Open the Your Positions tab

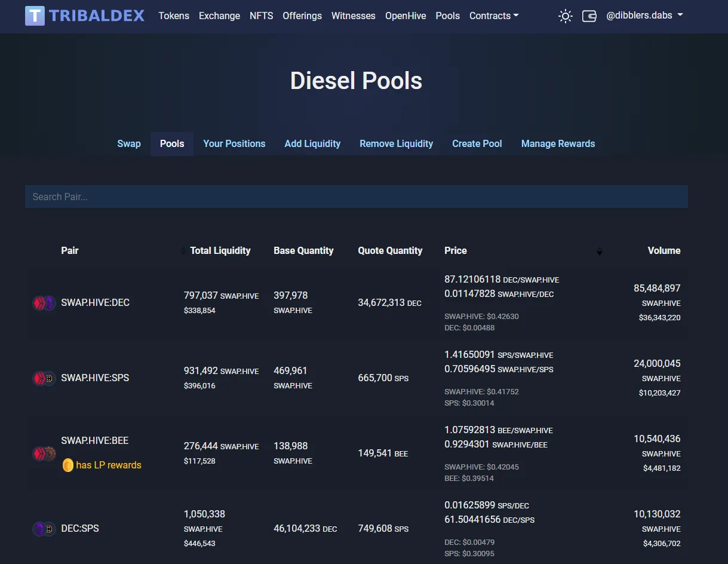click(x=234, y=143)
